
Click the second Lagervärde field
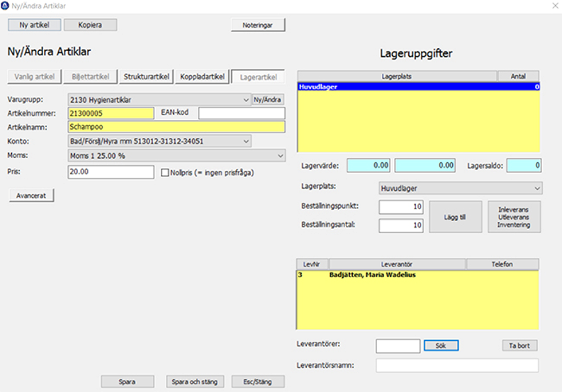tap(425, 165)
